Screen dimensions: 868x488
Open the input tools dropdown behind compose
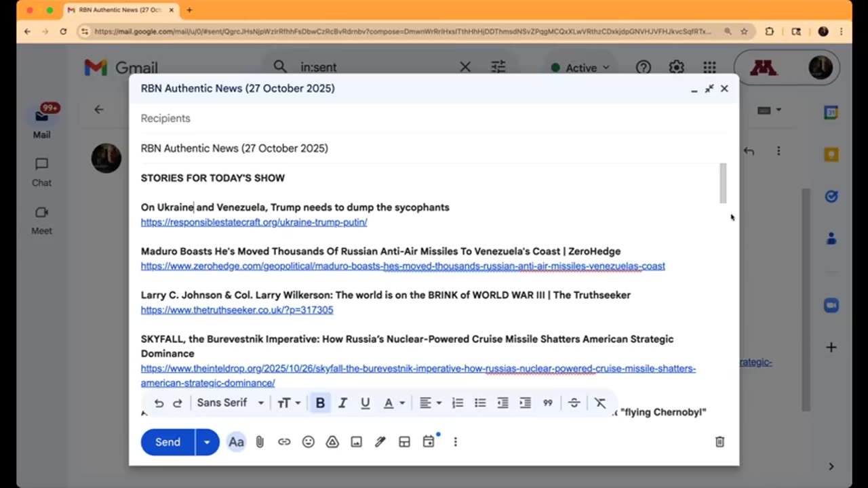coord(769,110)
